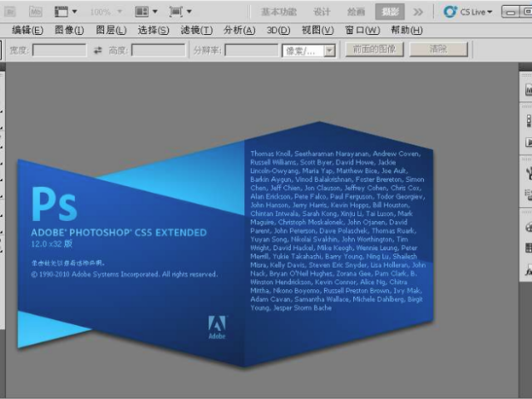Open the View Extras dropdown in top bar

(x=66, y=12)
